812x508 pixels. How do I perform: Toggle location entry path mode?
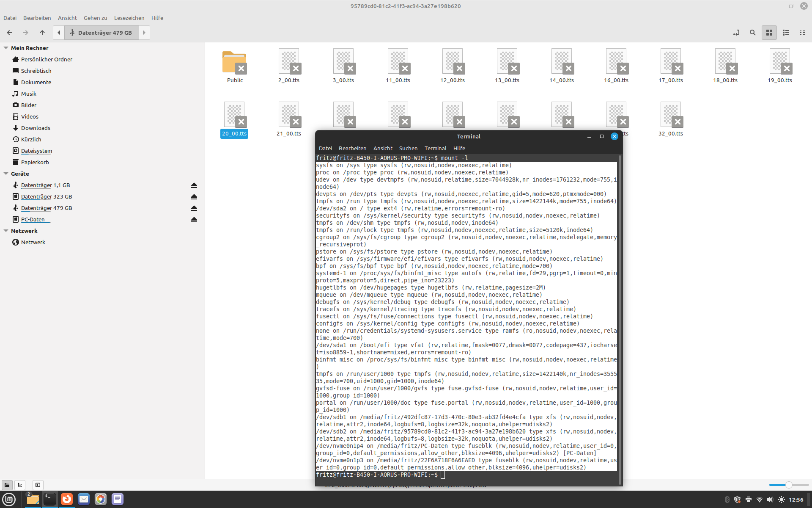pos(736,33)
